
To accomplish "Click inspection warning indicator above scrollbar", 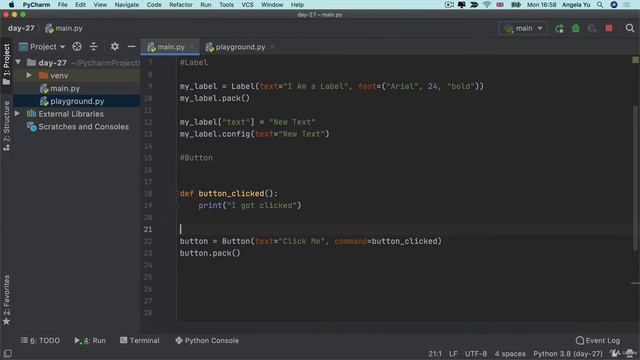I will (635, 60).
